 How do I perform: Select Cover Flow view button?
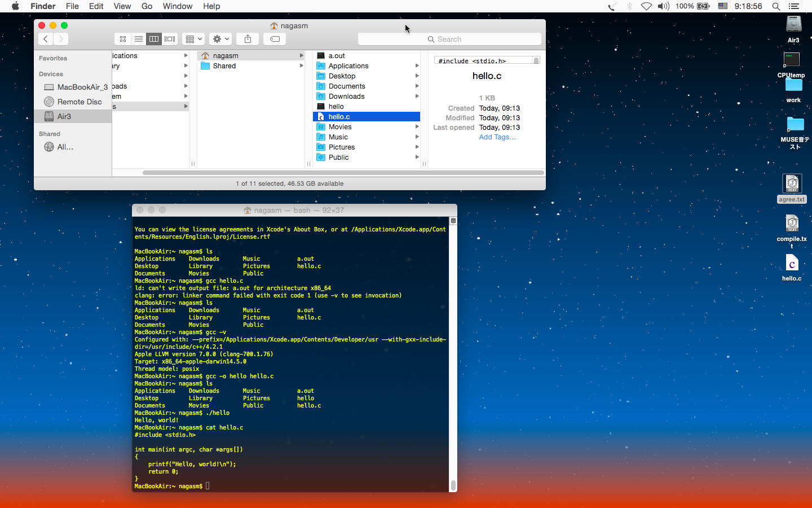tap(170, 39)
